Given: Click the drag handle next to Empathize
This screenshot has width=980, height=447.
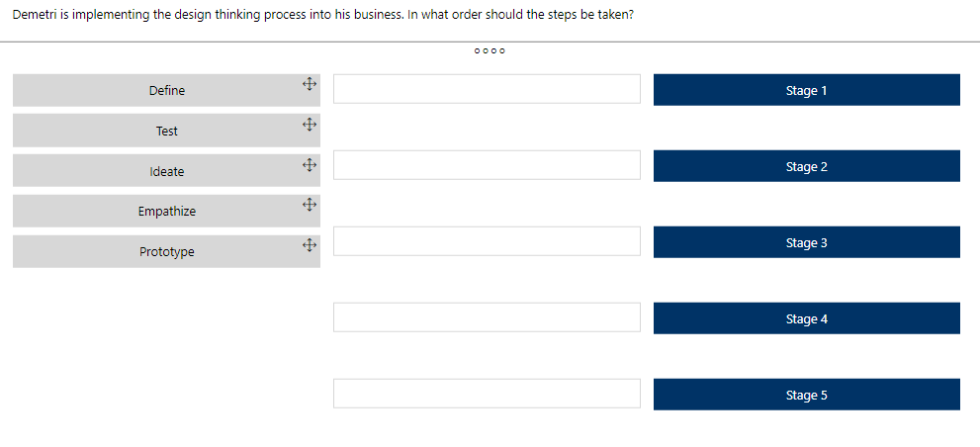Looking at the screenshot, I should point(309,206).
